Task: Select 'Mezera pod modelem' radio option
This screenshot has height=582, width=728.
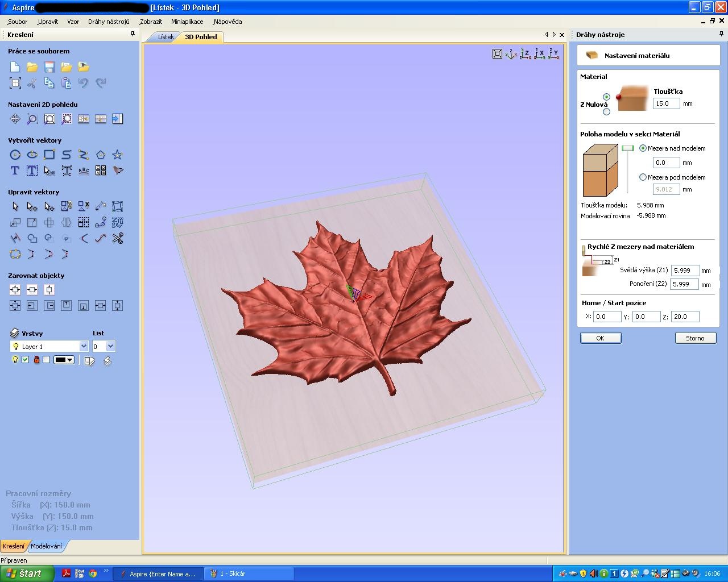Action: point(643,177)
